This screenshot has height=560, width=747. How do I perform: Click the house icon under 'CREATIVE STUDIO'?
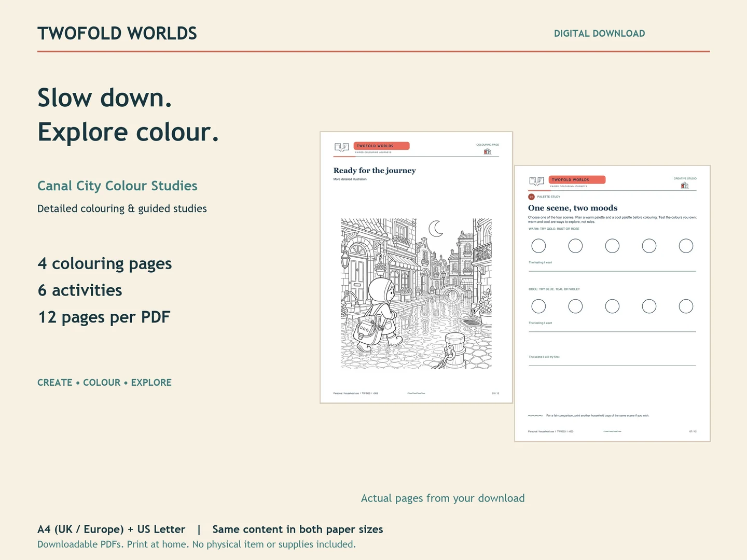tap(685, 185)
